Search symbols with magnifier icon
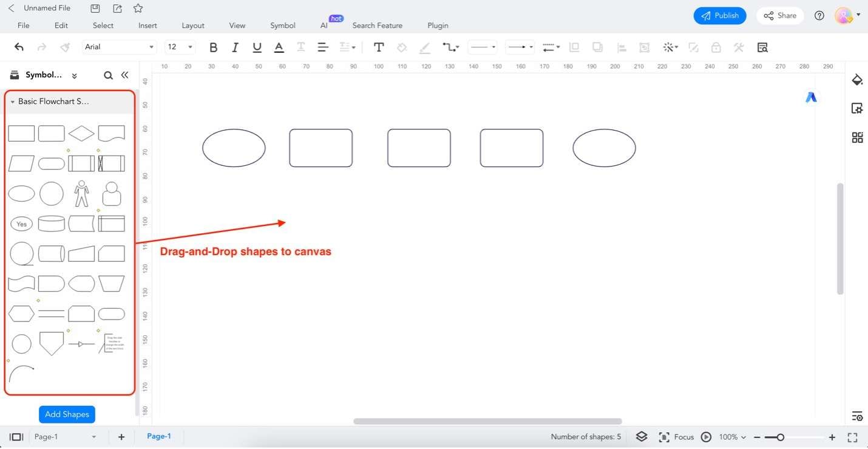 coord(108,75)
